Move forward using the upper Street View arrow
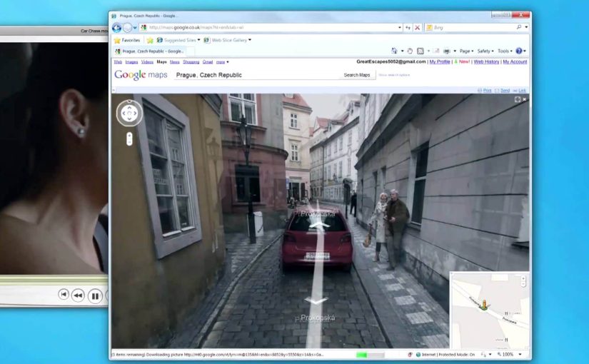The image size is (589, 364). 319,225
